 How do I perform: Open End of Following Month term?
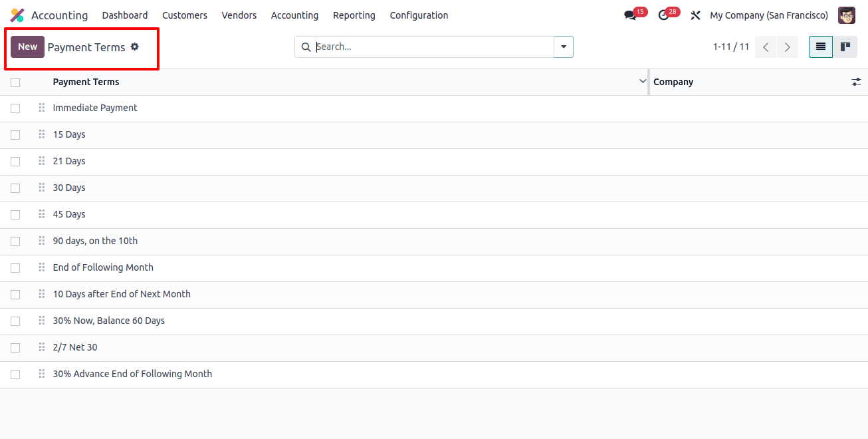click(x=103, y=267)
